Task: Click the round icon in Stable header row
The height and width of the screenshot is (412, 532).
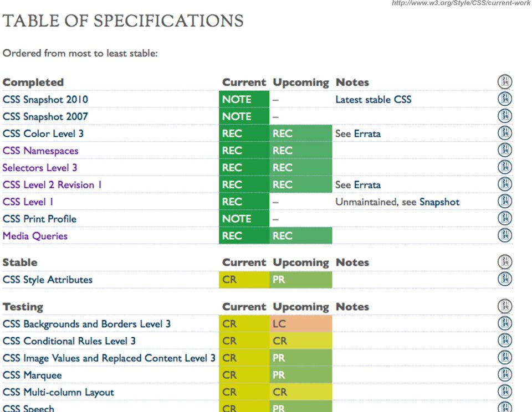Action: pyautogui.click(x=505, y=262)
